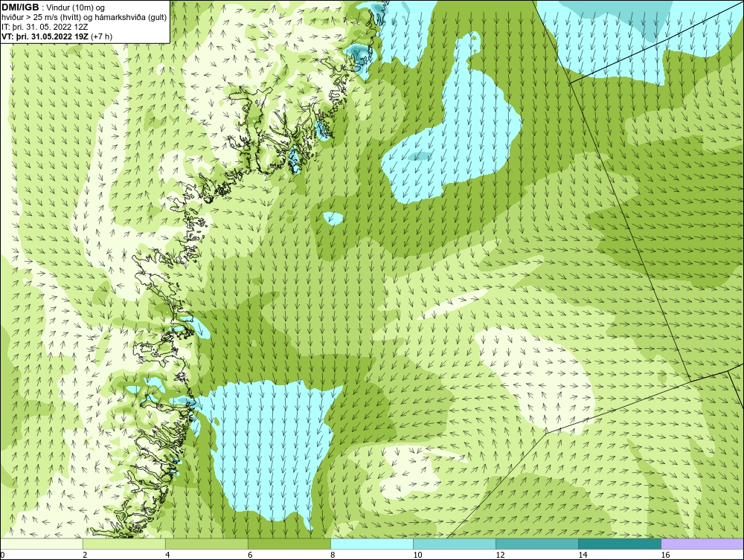Viewport: 744px width, 560px height.
Task: Click the 8–10 m/s light cyan legend swatch
Action: [x=372, y=544]
